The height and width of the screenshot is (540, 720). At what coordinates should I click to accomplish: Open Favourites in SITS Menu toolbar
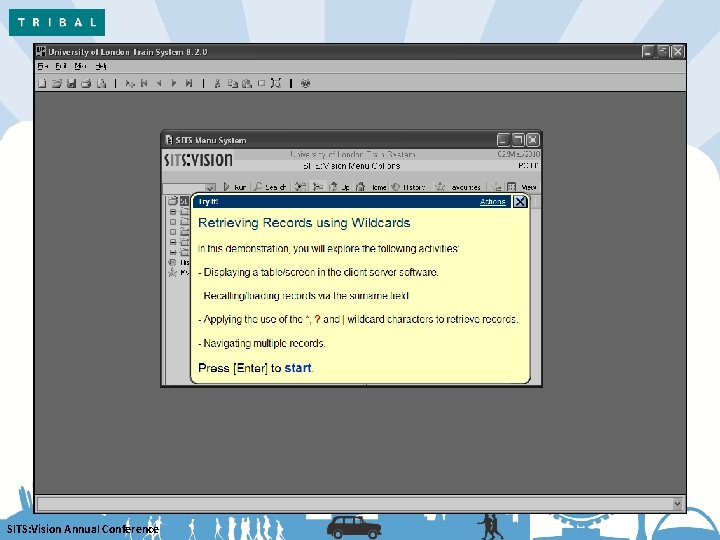pyautogui.click(x=458, y=187)
